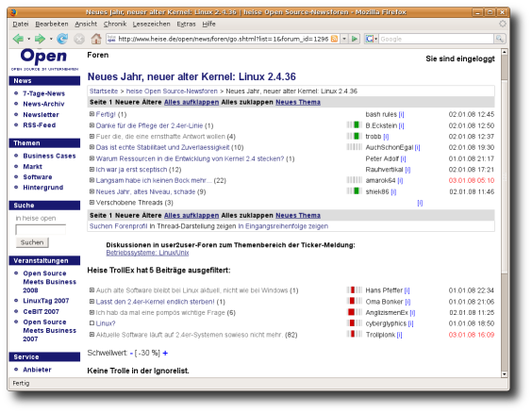Click the orange RSS feed icon in address bar
This screenshot has height=413, width=532.
[x=334, y=39]
